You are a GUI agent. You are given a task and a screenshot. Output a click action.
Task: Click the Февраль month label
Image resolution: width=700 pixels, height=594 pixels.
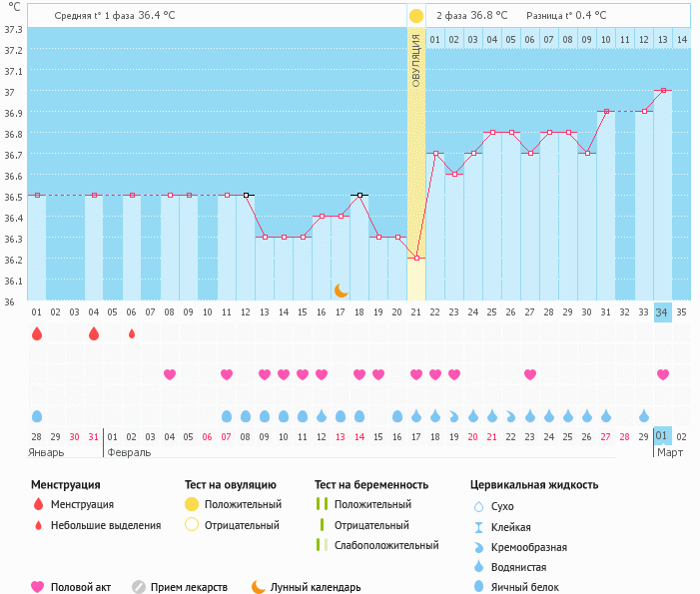tap(129, 452)
